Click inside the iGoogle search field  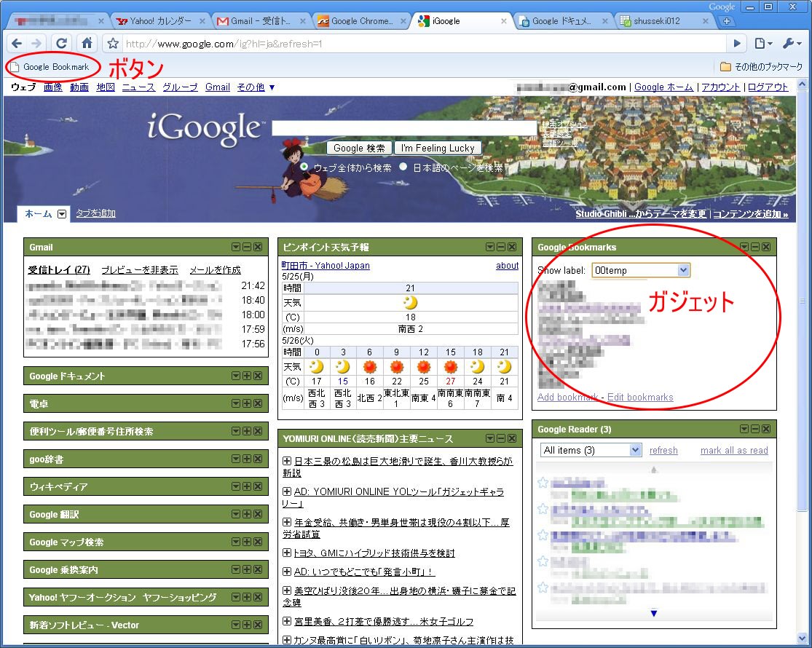click(403, 129)
